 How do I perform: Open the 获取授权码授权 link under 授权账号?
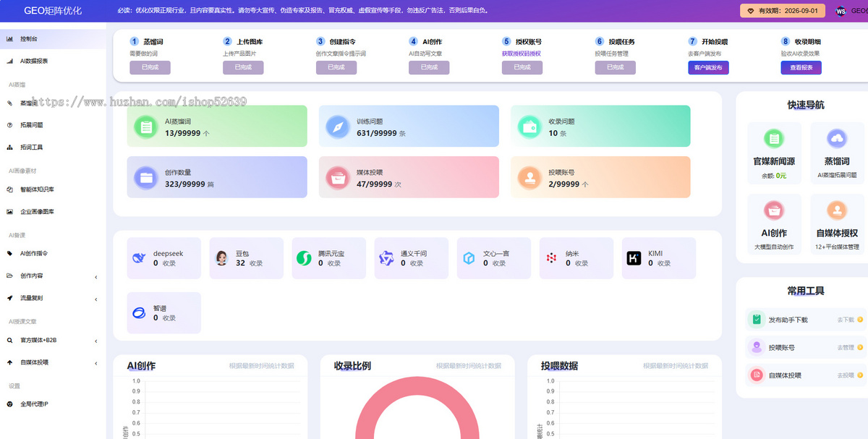522,54
